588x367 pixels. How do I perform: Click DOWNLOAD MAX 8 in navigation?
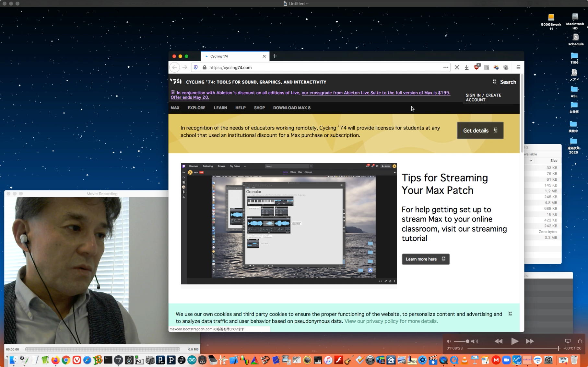[x=292, y=108]
